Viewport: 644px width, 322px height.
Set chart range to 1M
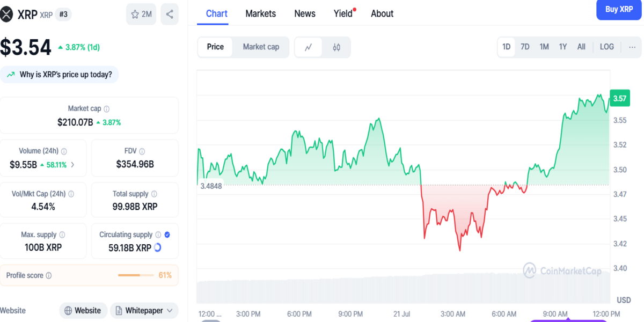(544, 47)
